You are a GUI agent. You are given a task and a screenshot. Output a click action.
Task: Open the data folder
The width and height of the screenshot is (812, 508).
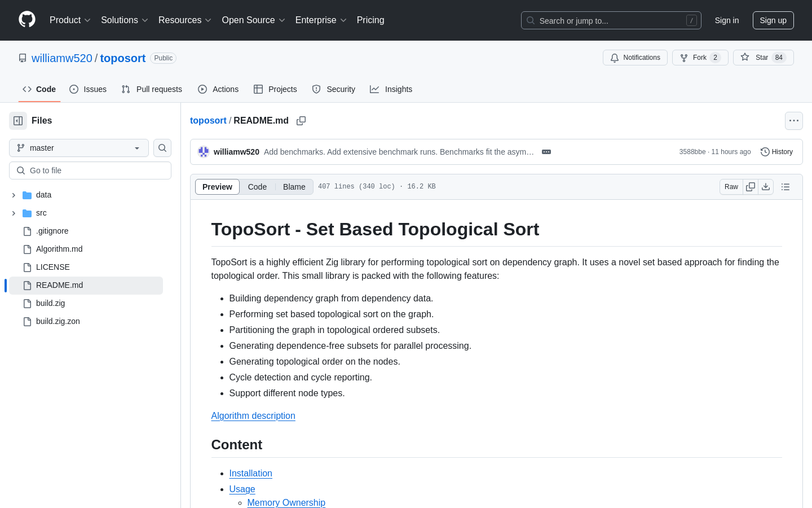tap(43, 195)
